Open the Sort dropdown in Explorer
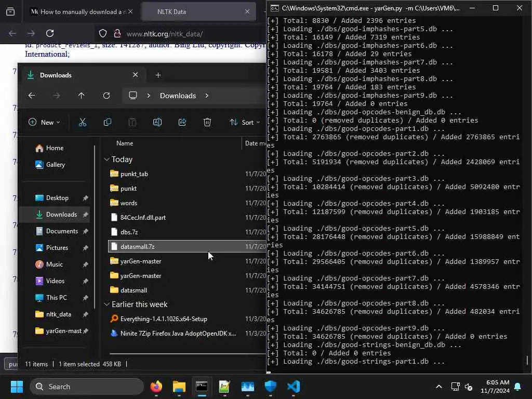The height and width of the screenshot is (399, 532). pyautogui.click(x=245, y=123)
